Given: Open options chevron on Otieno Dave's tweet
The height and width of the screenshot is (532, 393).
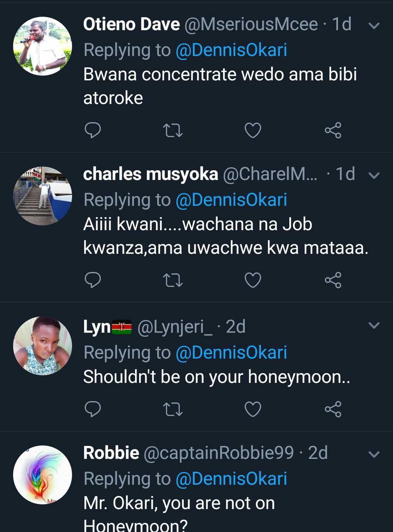Looking at the screenshot, I should tap(374, 26).
